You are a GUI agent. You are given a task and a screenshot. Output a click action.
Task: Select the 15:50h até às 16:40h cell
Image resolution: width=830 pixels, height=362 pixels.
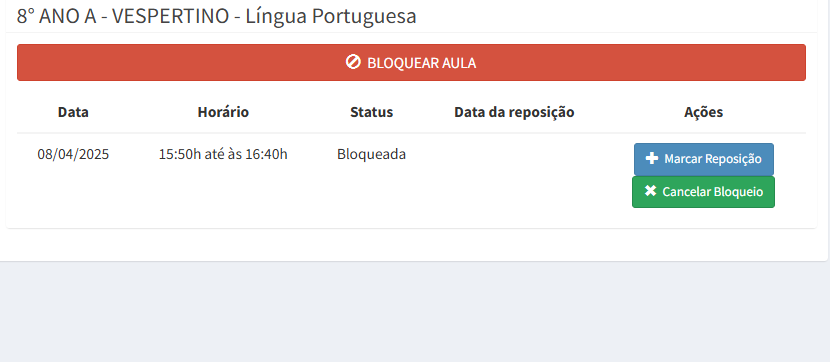[x=223, y=155]
